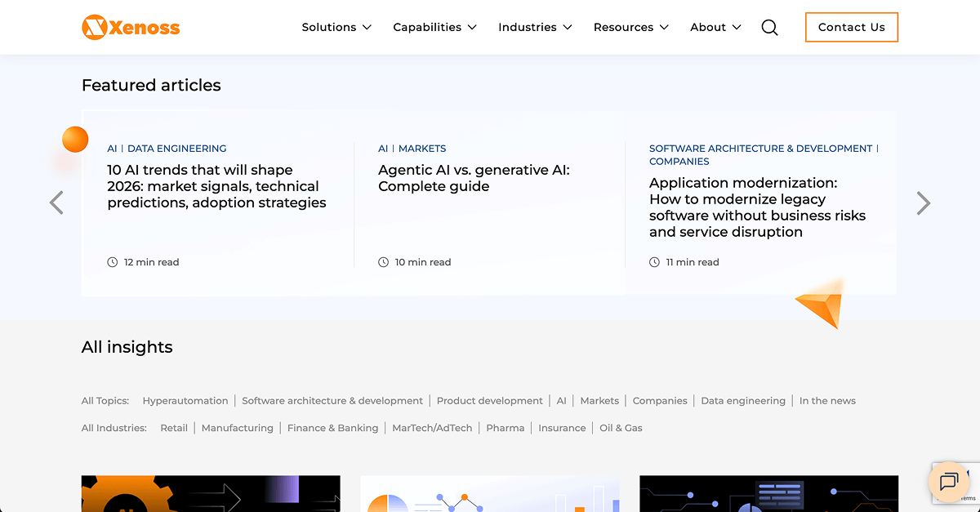Screen dimensions: 980x512
Task: Open the first insight card thumbnail
Action: pos(211,494)
